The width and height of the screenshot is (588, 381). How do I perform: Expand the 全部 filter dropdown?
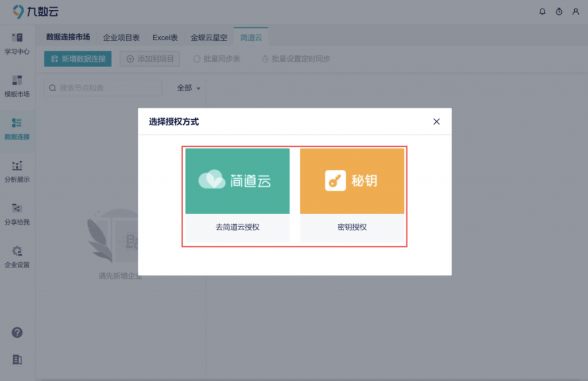click(188, 88)
